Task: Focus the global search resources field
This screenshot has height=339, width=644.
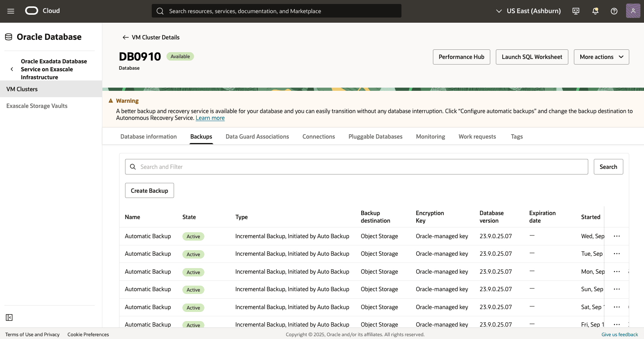Action: coord(276,11)
